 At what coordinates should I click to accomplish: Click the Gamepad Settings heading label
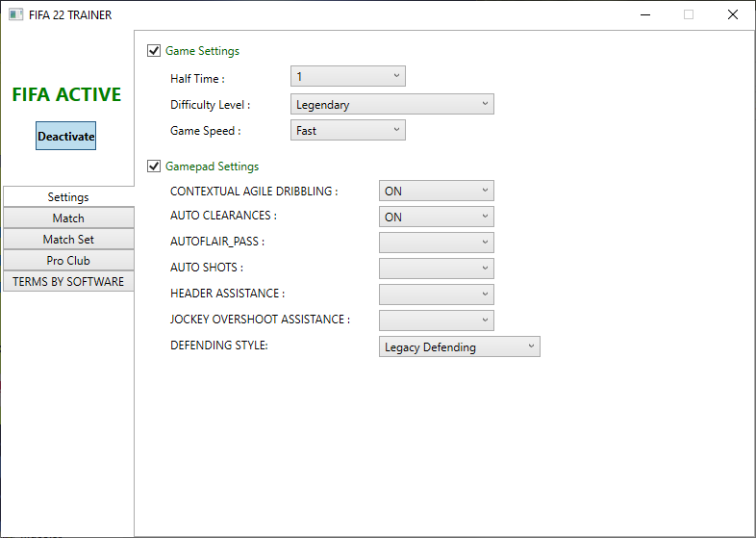tap(213, 167)
